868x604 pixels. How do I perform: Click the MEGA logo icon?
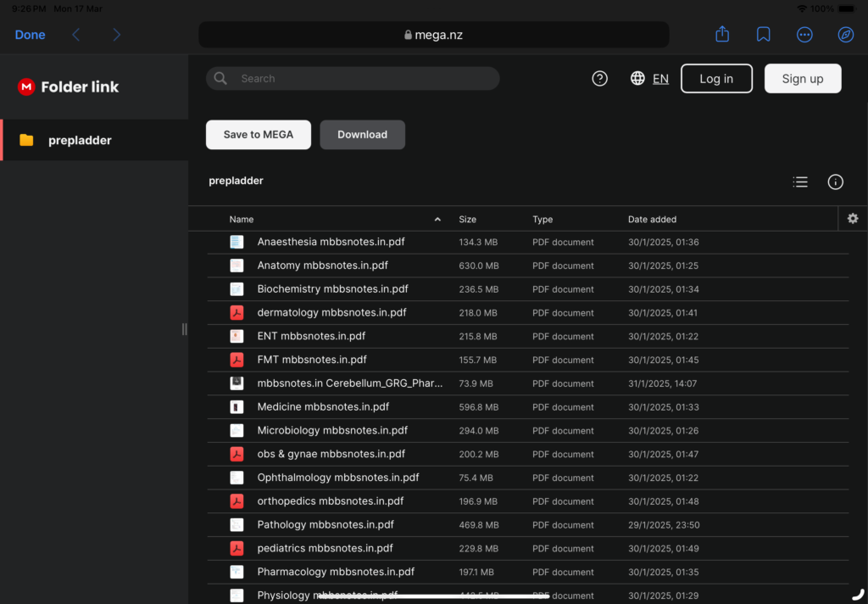(26, 87)
